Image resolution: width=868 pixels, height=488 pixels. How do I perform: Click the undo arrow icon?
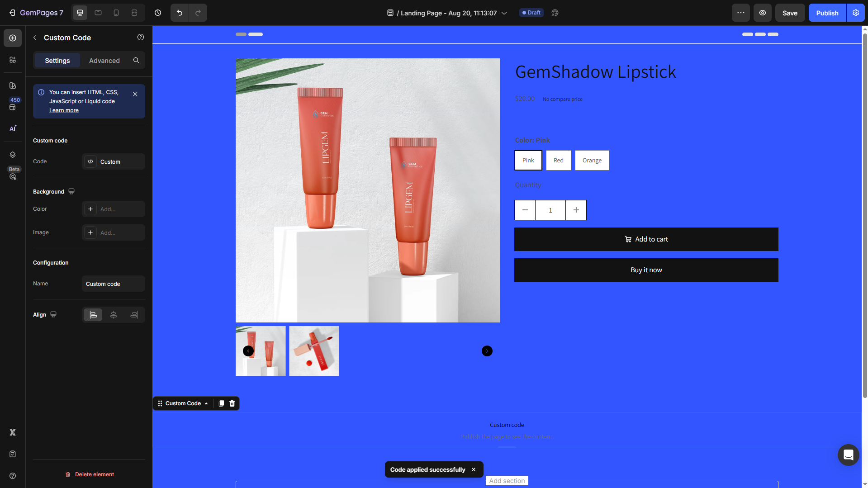point(180,13)
